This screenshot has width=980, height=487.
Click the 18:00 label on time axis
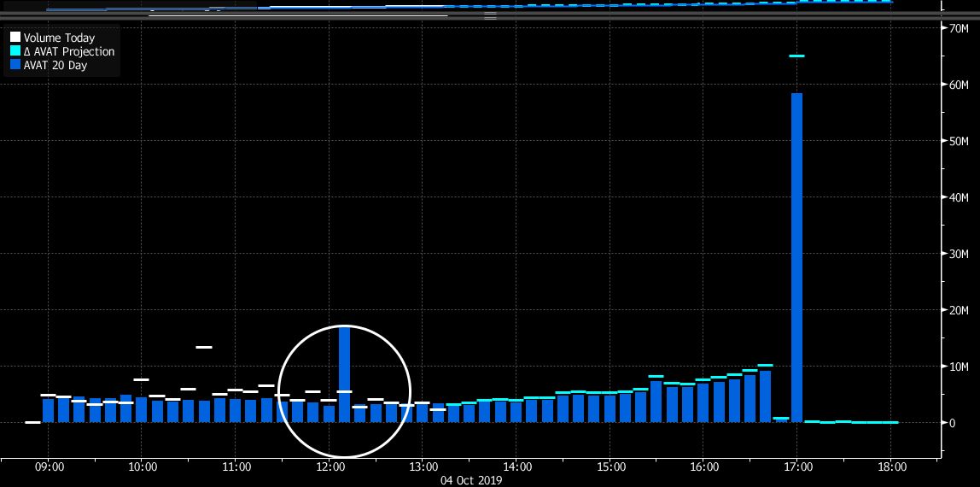[890, 467]
